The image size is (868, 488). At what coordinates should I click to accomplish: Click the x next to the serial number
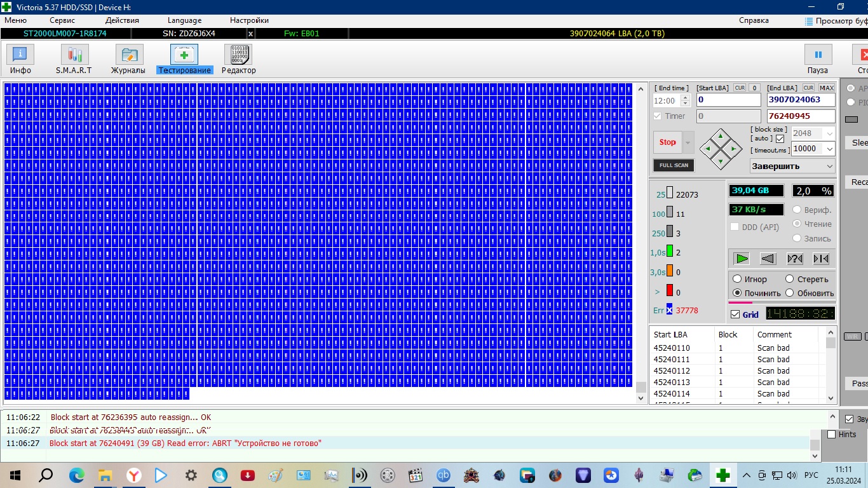click(250, 34)
